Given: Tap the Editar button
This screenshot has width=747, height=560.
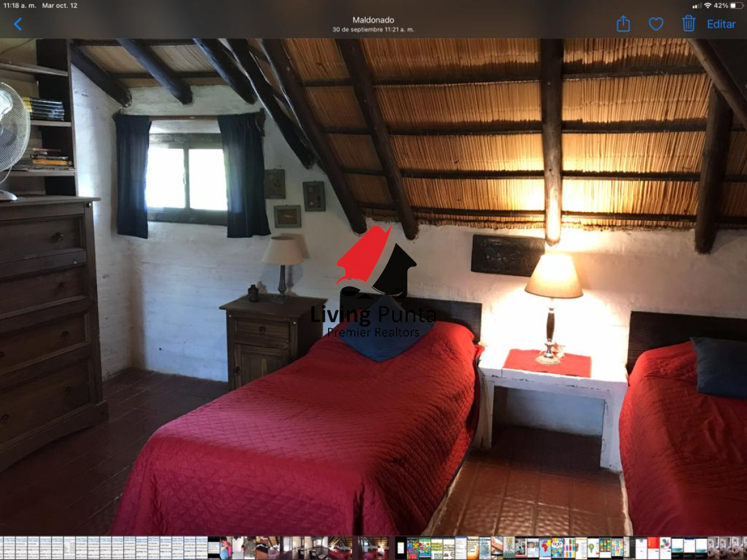Looking at the screenshot, I should [721, 24].
